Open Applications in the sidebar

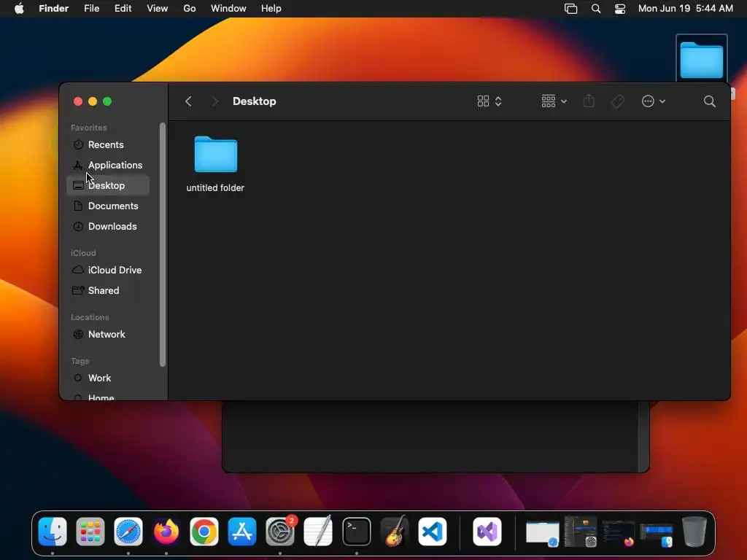(x=108, y=166)
